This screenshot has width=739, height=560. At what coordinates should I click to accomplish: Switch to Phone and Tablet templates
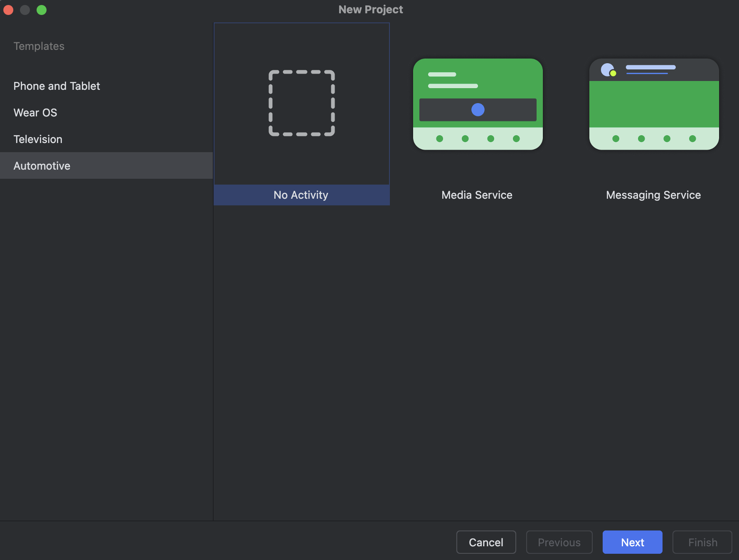point(106,86)
